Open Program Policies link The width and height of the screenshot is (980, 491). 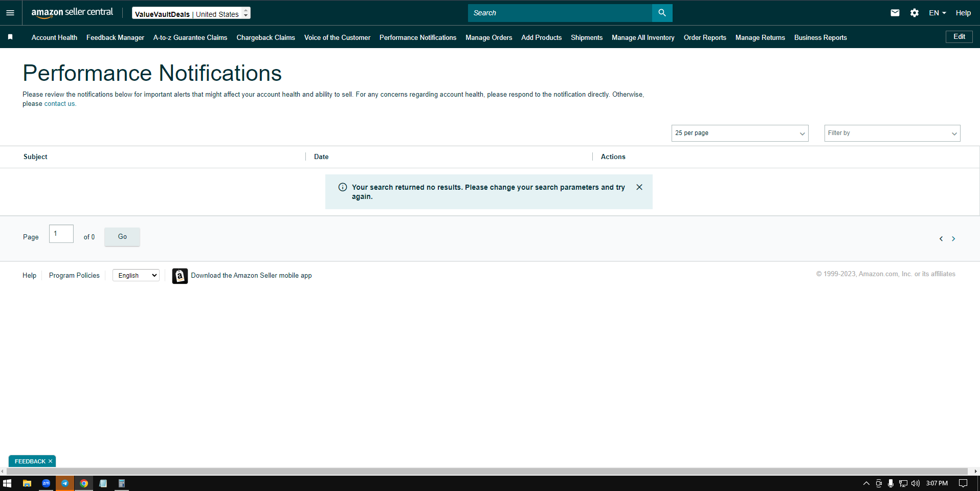tap(74, 275)
